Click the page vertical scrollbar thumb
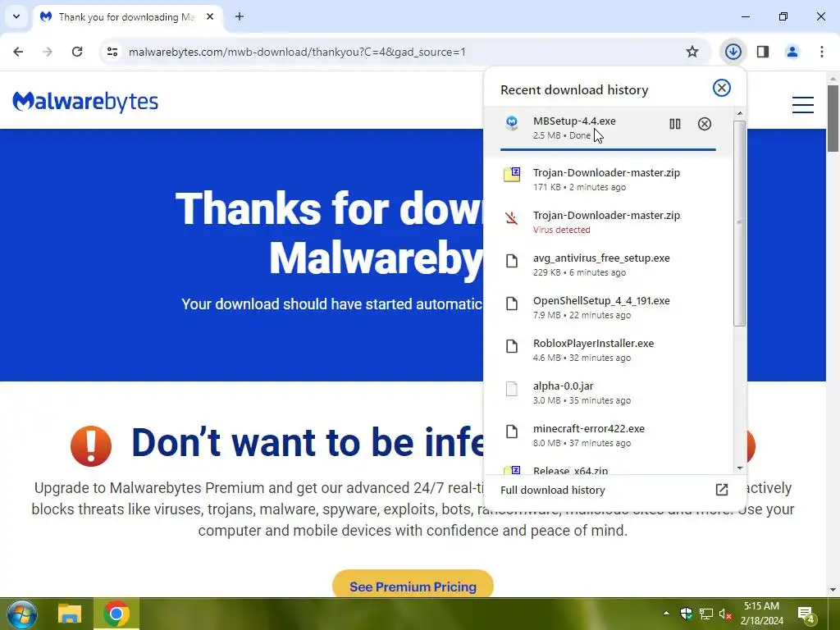 tap(833, 118)
